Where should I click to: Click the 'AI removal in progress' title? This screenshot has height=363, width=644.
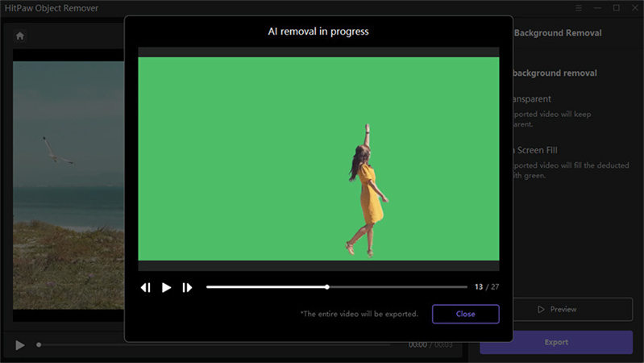click(x=318, y=31)
